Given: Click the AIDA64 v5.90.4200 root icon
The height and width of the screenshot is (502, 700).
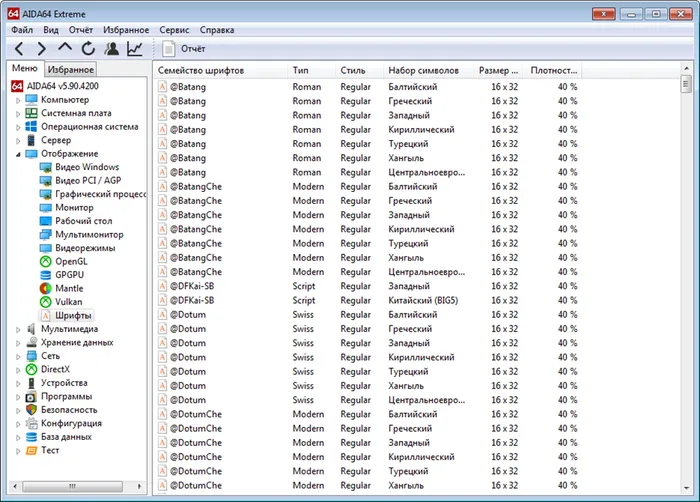Looking at the screenshot, I should point(17,86).
